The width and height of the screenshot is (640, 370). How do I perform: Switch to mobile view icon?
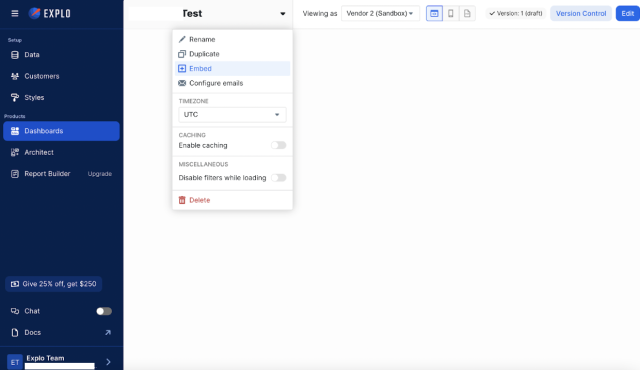click(x=451, y=13)
